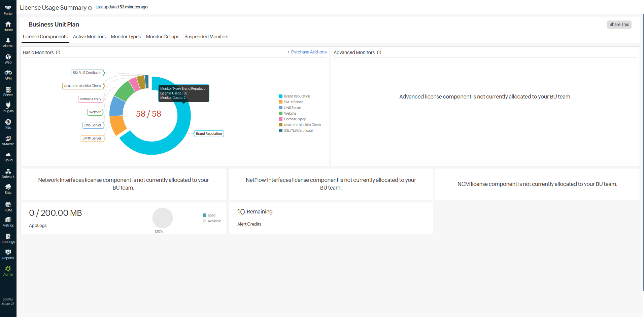Toggle SMTP Server series in legend

(293, 102)
